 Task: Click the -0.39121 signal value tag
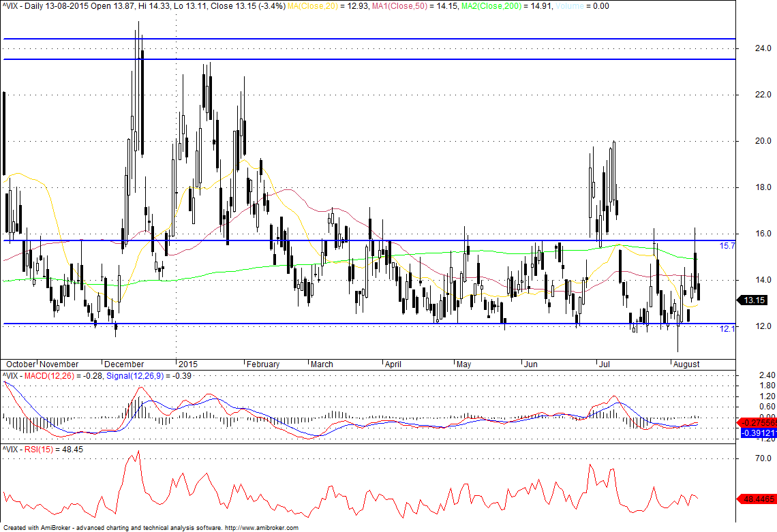758,433
